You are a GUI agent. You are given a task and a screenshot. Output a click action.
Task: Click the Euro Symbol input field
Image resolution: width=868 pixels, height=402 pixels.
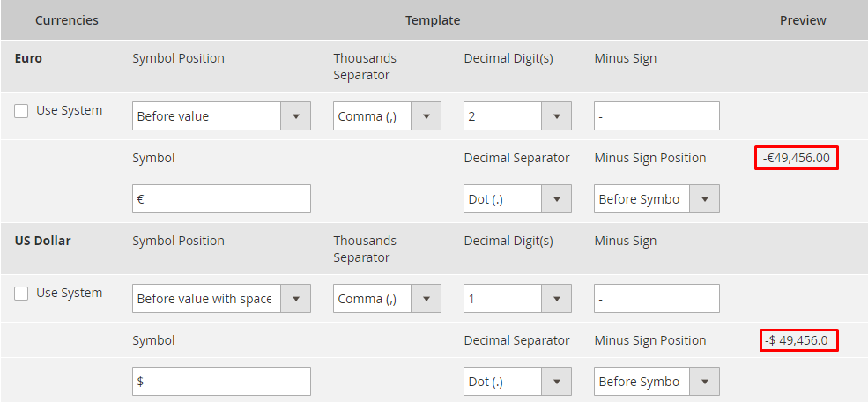221,199
